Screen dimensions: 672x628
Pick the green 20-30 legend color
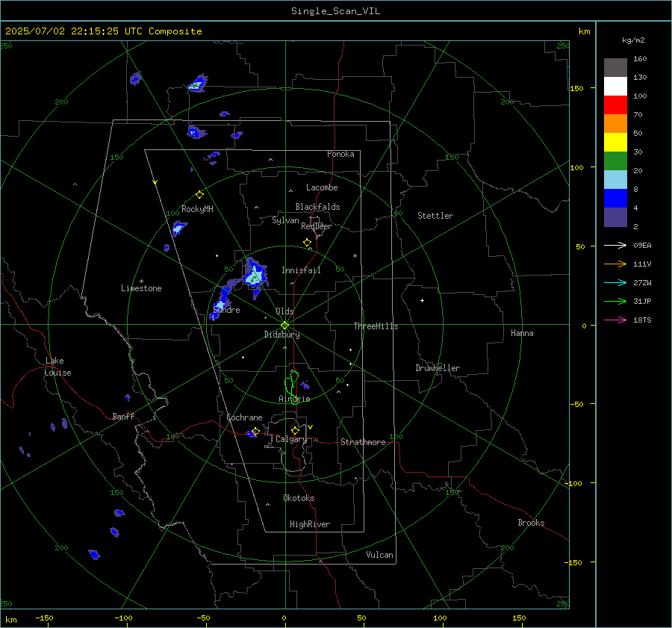615,161
